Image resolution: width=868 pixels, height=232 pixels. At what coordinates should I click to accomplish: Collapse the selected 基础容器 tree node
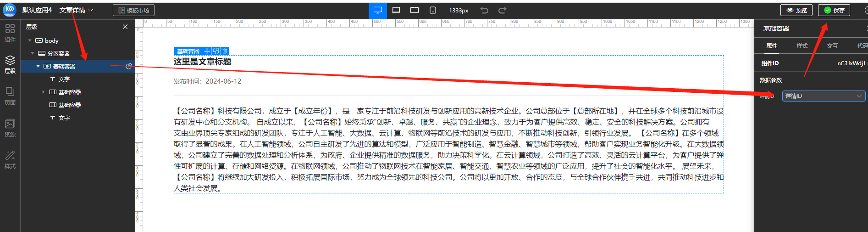point(38,66)
